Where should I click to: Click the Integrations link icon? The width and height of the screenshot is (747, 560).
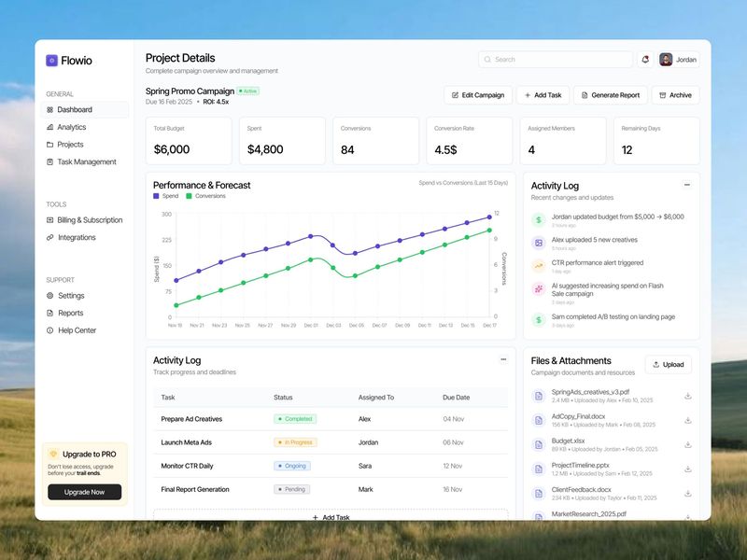click(x=49, y=238)
